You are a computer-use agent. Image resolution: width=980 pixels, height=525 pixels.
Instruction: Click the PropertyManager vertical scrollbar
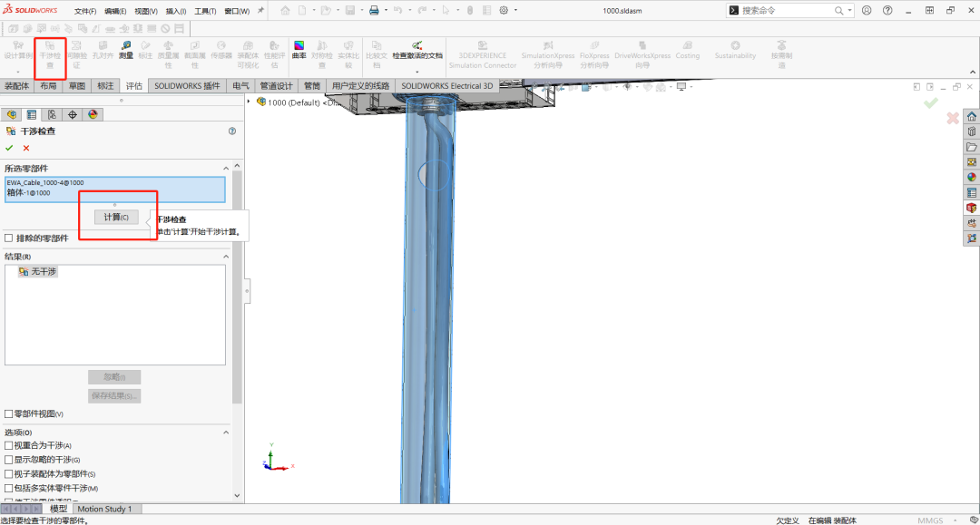[x=237, y=287]
